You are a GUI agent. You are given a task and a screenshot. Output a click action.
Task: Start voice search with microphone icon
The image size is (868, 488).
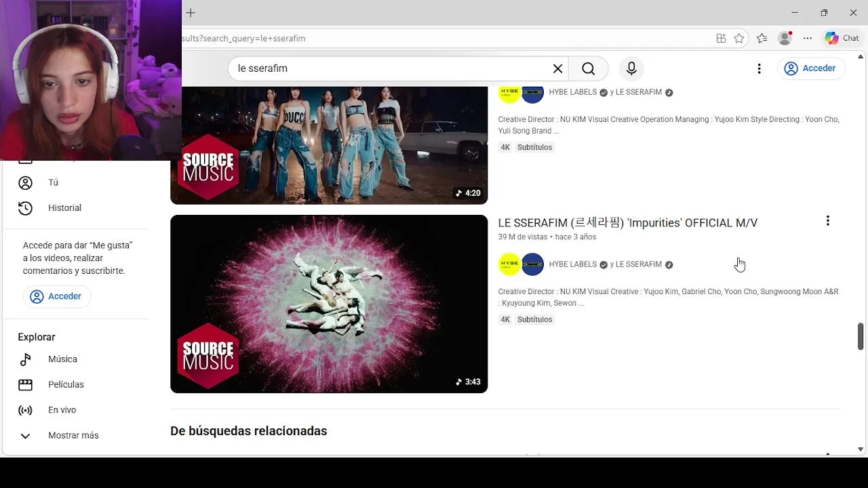tap(631, 68)
